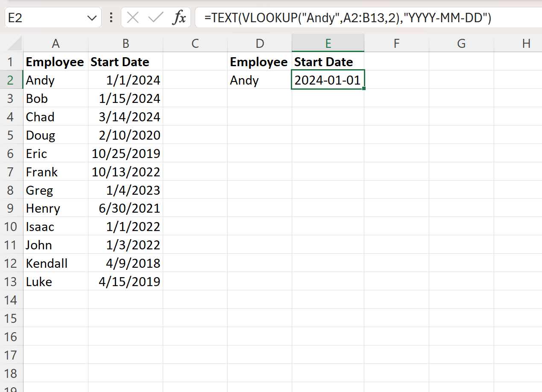Click the date 1/4/2023

(126, 190)
